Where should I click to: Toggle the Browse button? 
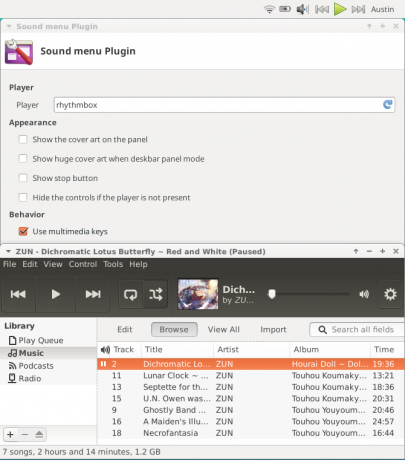point(174,329)
